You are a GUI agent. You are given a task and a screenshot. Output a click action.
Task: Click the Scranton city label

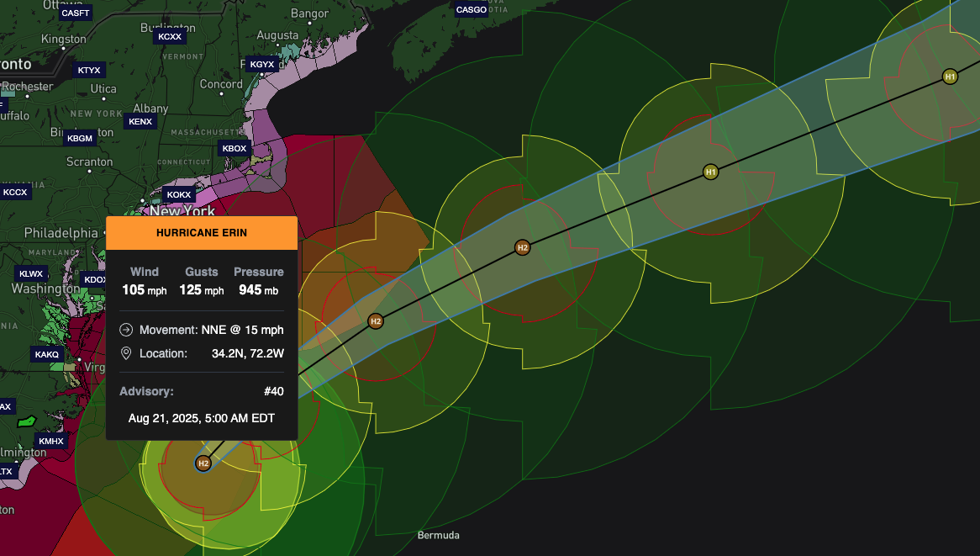[89, 162]
